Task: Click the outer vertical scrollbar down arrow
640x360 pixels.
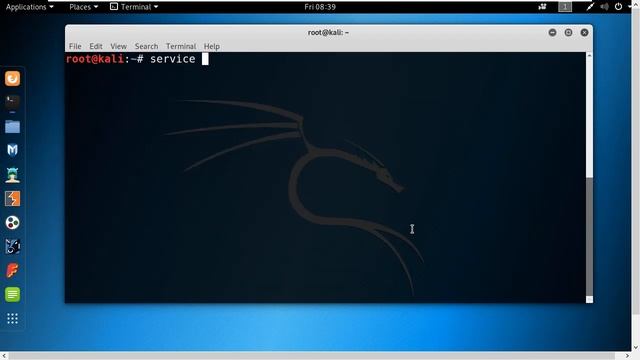Action: click(636, 347)
